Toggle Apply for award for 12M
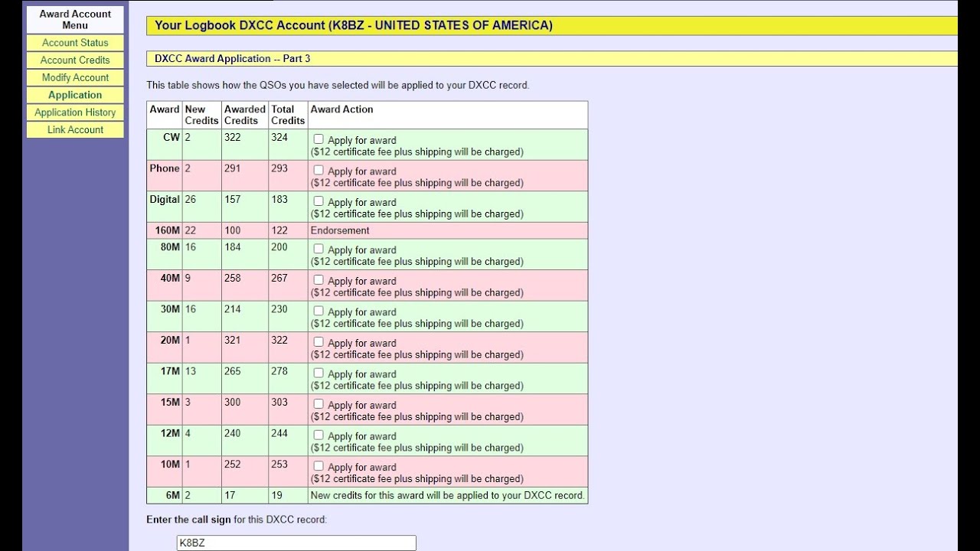 pyautogui.click(x=318, y=435)
